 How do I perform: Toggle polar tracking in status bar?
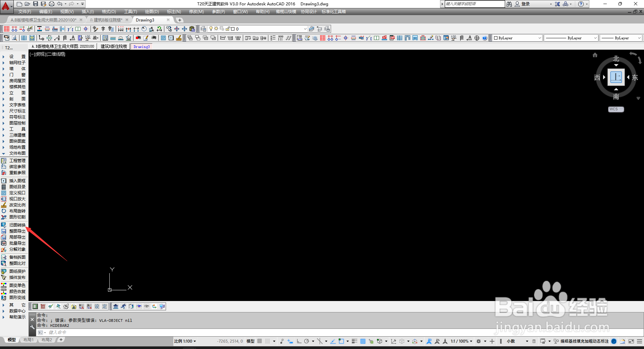(x=307, y=341)
